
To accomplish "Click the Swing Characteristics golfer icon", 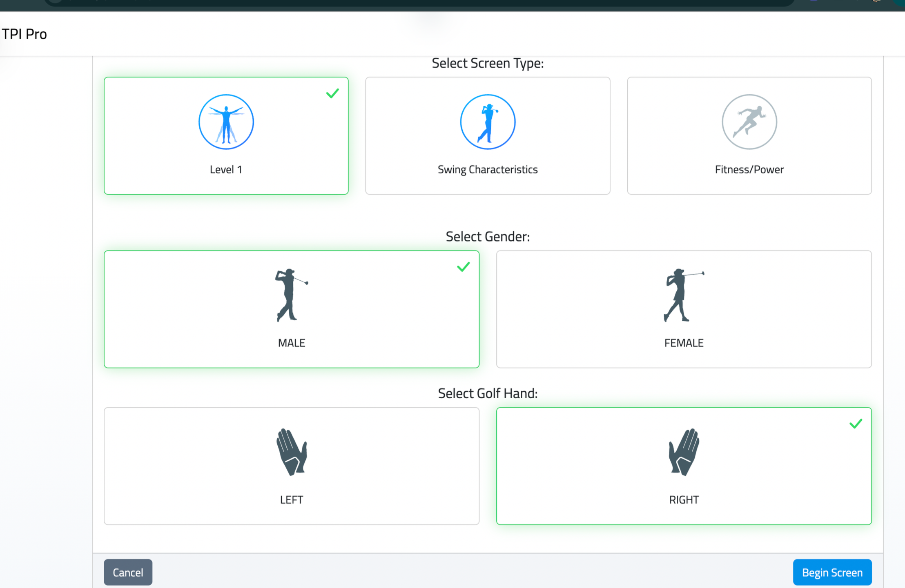I will pos(488,122).
